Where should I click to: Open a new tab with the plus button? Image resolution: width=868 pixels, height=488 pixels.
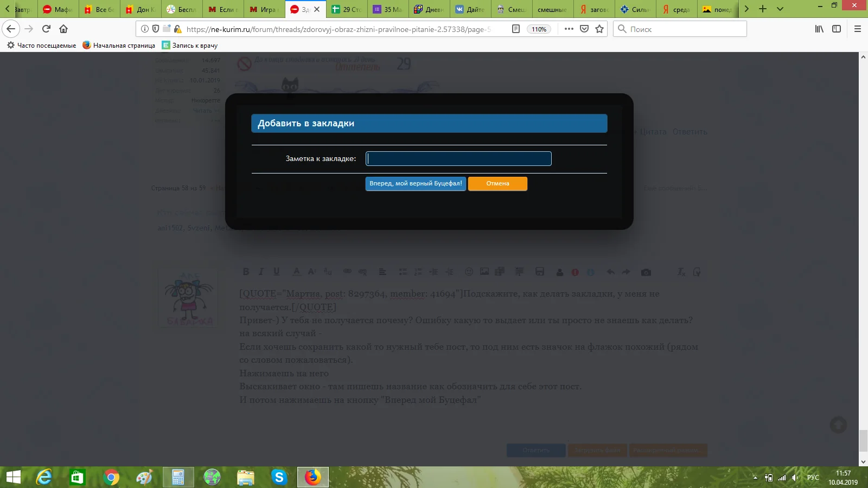(x=763, y=9)
